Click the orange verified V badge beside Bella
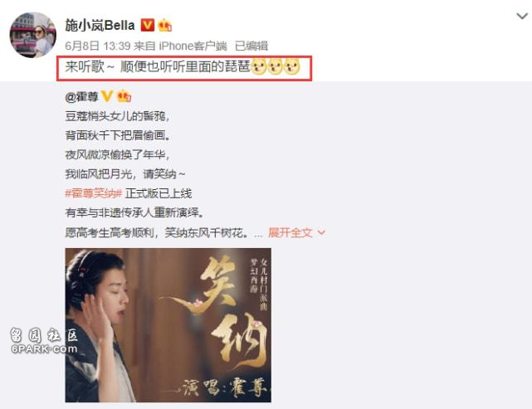Viewport: 532px width, 409px height. 147,26
